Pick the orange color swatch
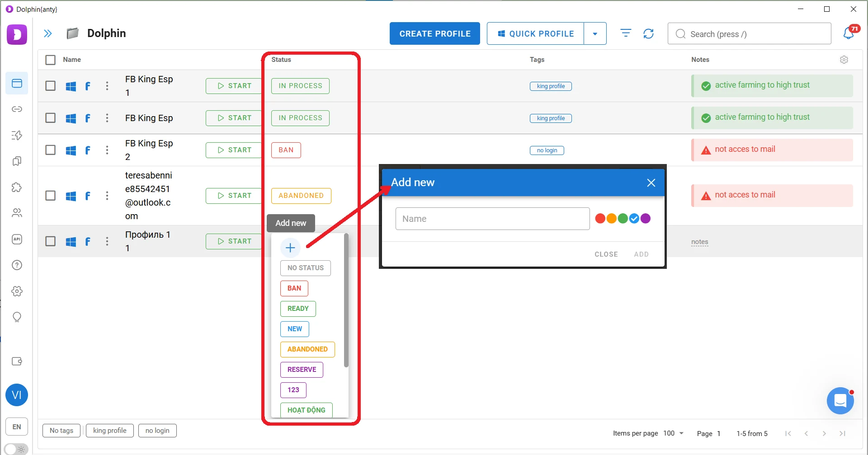 pyautogui.click(x=612, y=219)
